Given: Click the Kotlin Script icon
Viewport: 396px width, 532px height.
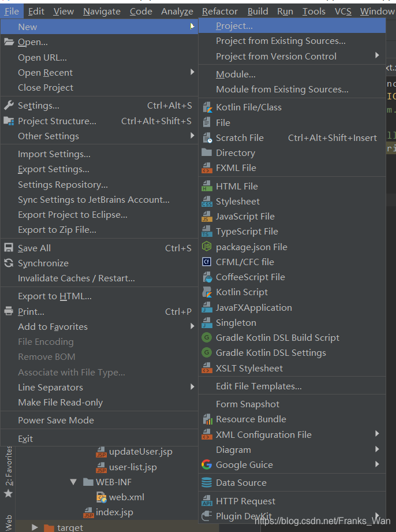Looking at the screenshot, I should click(x=207, y=292).
